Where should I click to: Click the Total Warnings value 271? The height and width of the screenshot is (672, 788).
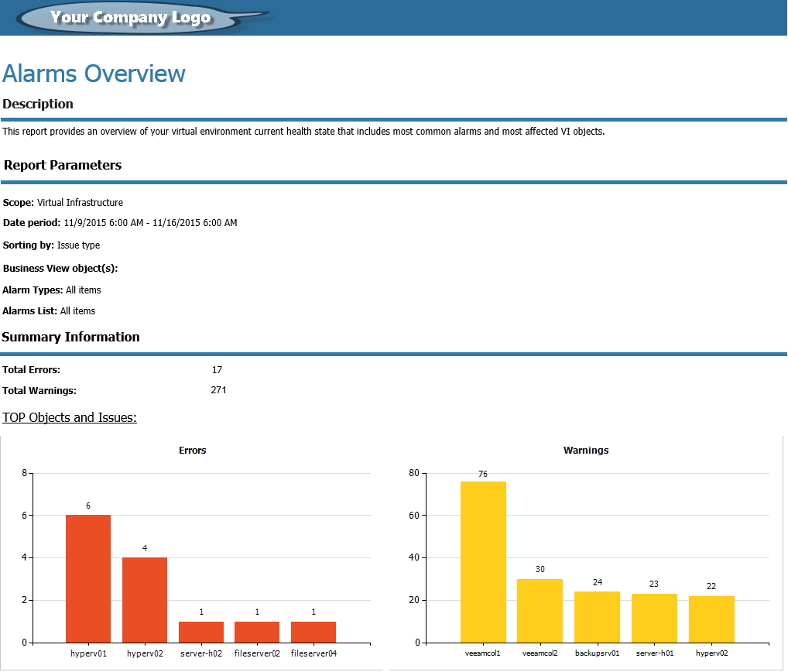pyautogui.click(x=218, y=390)
